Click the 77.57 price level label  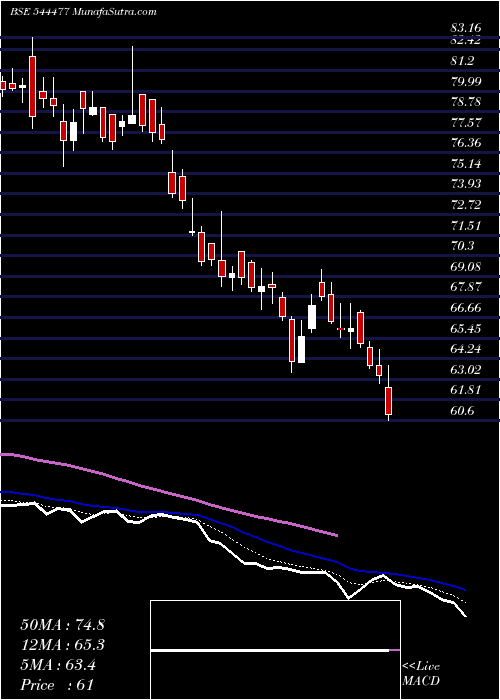click(466, 122)
